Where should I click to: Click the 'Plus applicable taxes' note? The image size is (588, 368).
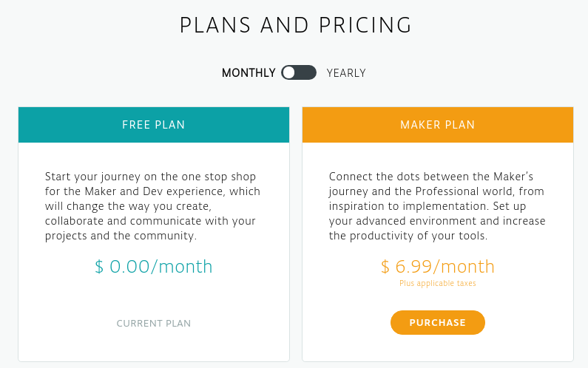[x=438, y=283]
